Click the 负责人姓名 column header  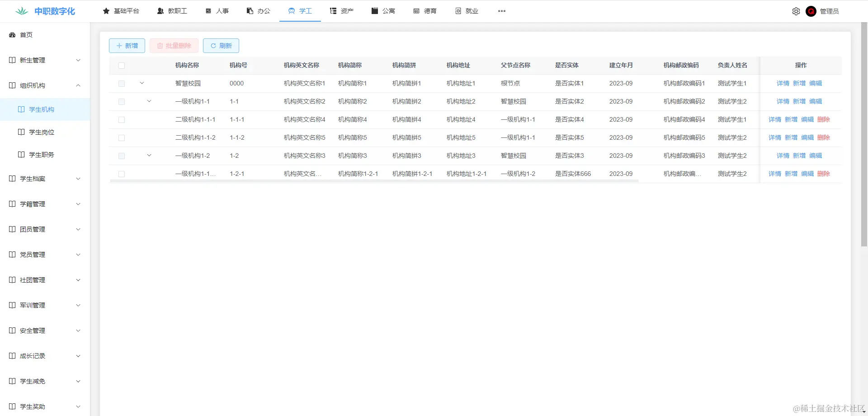(732, 65)
